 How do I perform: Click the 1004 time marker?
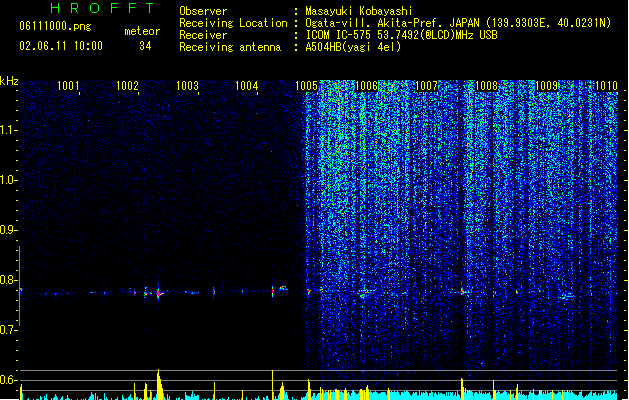tap(246, 86)
